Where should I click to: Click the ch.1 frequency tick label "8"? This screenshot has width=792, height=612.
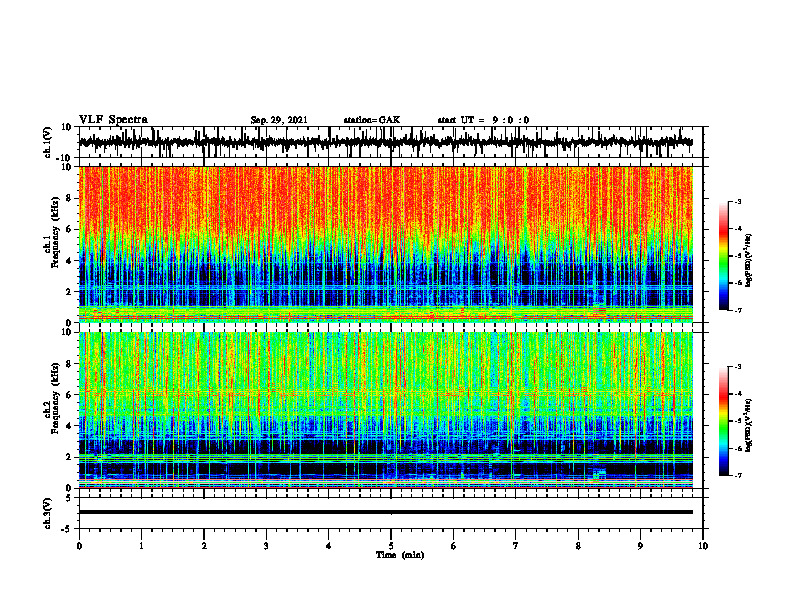coord(70,198)
